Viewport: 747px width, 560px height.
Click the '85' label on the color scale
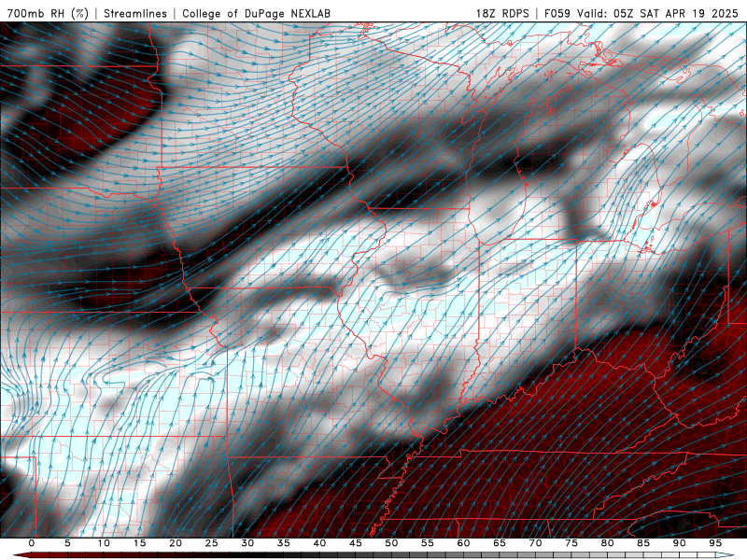(643, 543)
